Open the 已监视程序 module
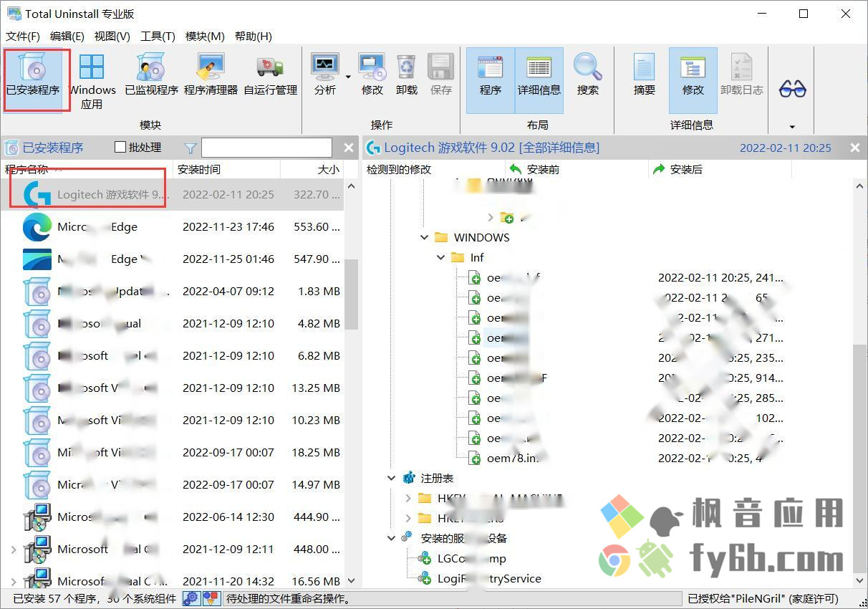 click(151, 76)
